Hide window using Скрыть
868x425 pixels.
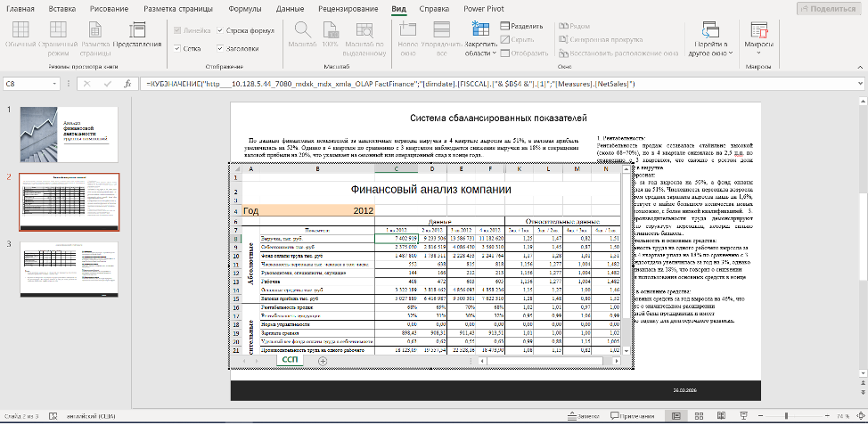517,40
